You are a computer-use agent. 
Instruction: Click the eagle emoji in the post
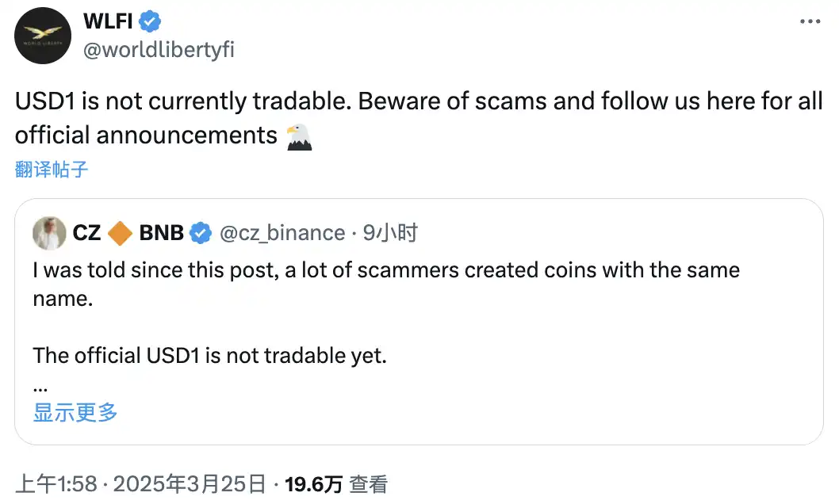[x=299, y=136]
